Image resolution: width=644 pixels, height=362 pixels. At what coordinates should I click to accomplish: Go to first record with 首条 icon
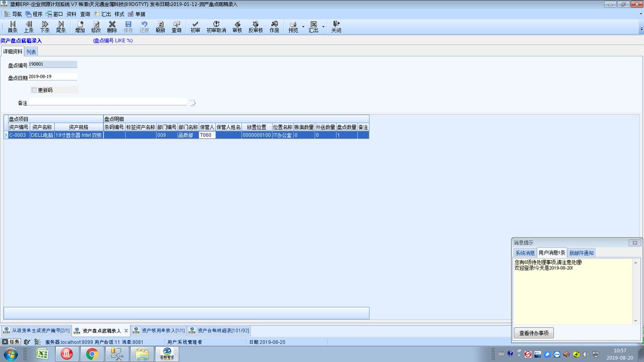(13, 27)
